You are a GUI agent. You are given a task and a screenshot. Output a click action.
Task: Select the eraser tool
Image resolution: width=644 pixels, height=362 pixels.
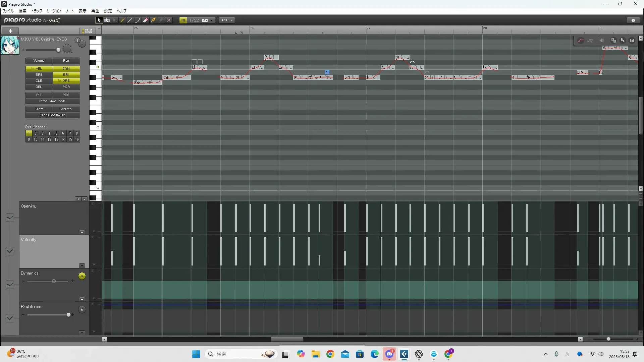point(146,20)
